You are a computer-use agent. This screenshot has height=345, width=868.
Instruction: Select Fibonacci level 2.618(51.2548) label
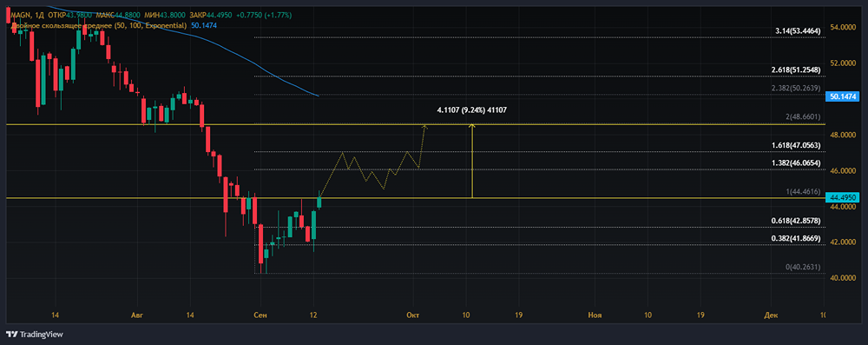click(795, 70)
